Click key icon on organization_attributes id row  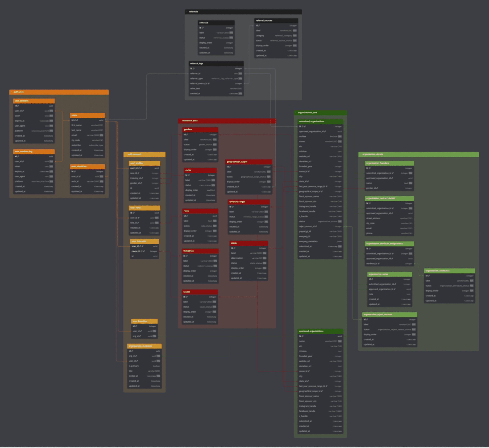(x=429, y=276)
